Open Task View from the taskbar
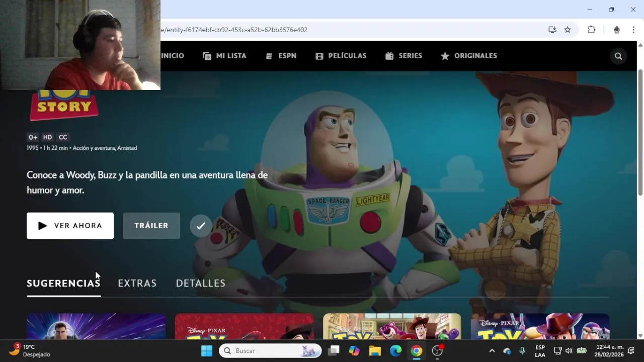Viewport: 644px width, 362px height. tap(333, 351)
